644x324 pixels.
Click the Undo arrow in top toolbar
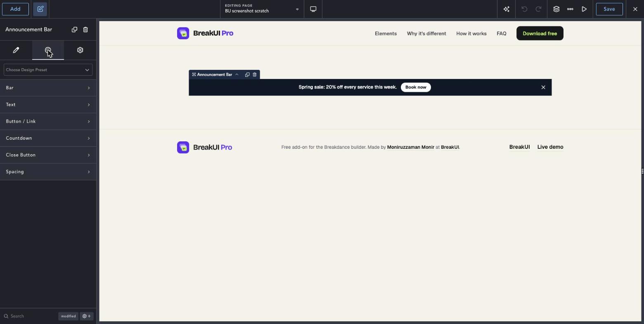(x=524, y=9)
